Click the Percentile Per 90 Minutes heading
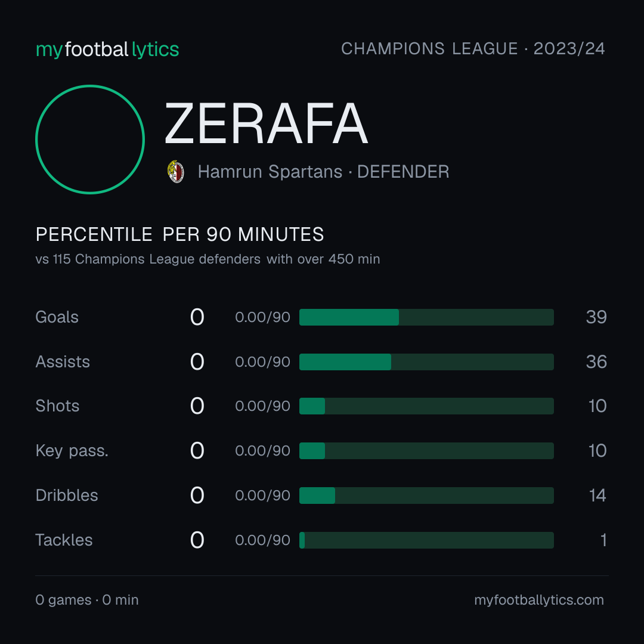Screen dimensions: 644x644 (x=179, y=234)
